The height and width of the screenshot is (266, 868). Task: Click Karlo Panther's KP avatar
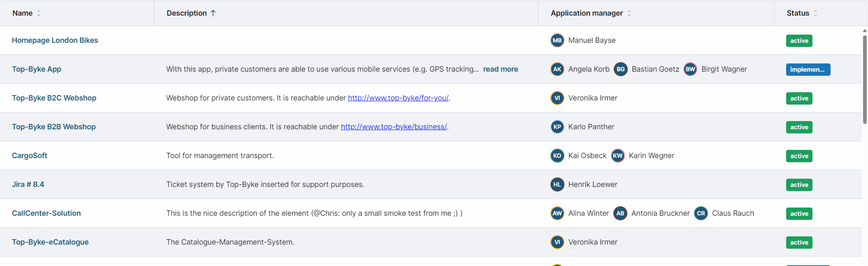pos(557,127)
